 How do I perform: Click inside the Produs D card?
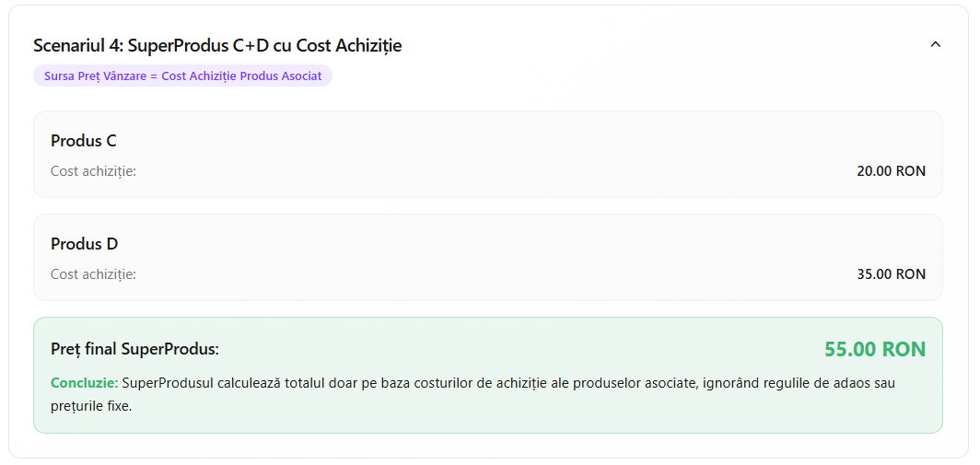click(487, 258)
